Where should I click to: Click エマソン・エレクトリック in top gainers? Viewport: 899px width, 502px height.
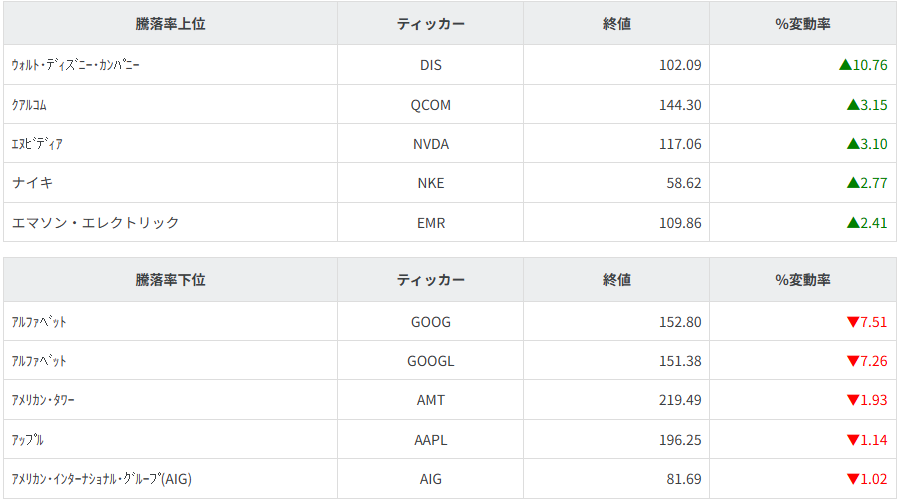click(x=95, y=222)
